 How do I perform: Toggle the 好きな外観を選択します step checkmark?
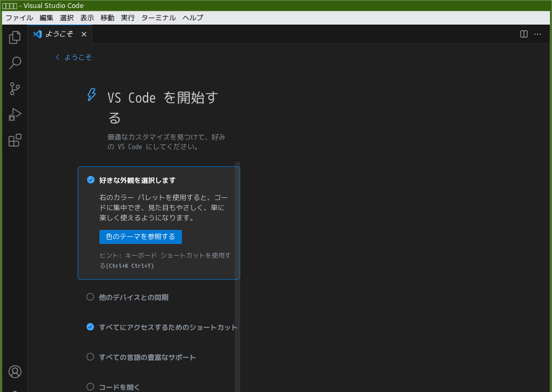tap(91, 180)
